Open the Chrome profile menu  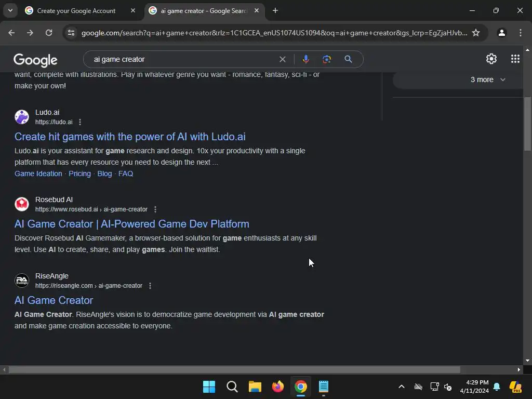point(502,33)
